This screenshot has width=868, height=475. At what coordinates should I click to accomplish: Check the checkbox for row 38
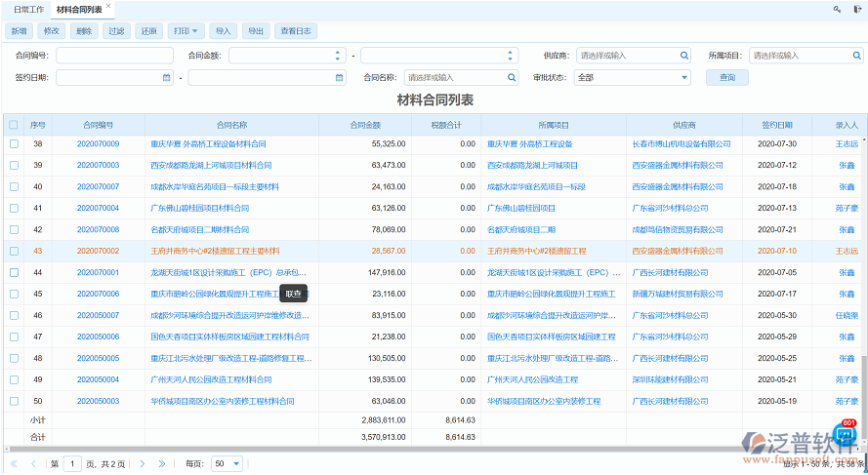14,143
